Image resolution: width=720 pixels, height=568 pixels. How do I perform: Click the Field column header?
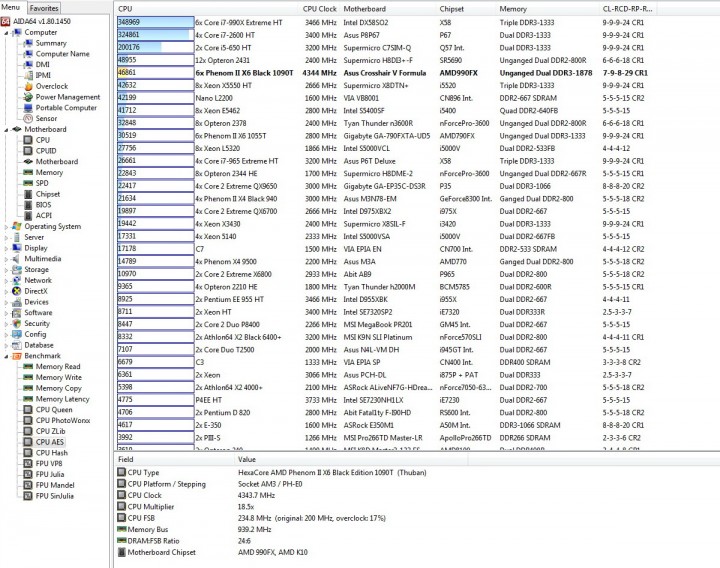point(174,459)
